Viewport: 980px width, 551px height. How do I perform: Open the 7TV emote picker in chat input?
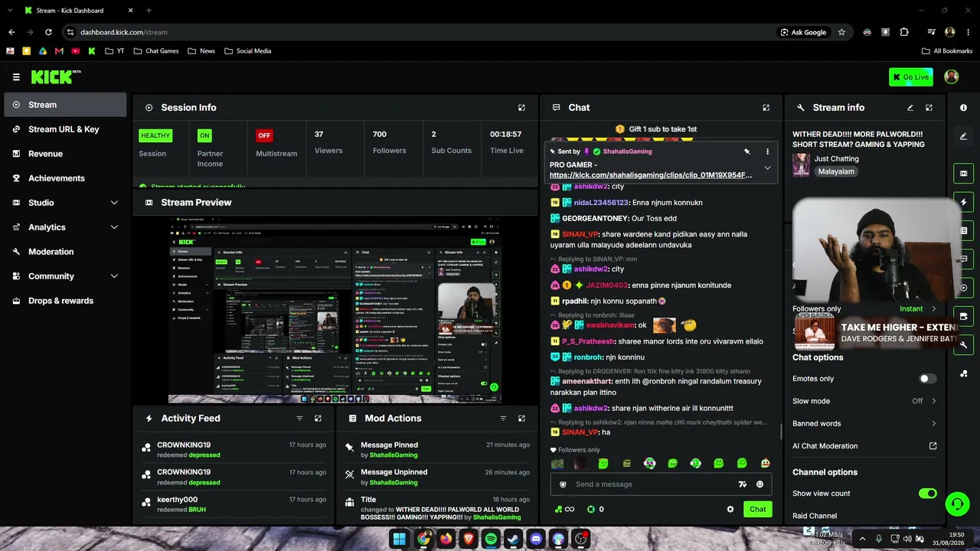pos(742,484)
